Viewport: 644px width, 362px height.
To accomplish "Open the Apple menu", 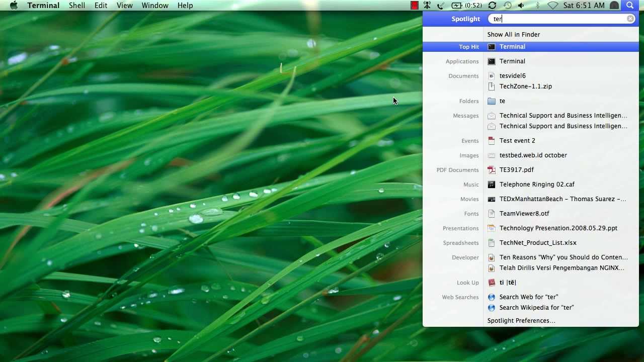I will (14, 6).
